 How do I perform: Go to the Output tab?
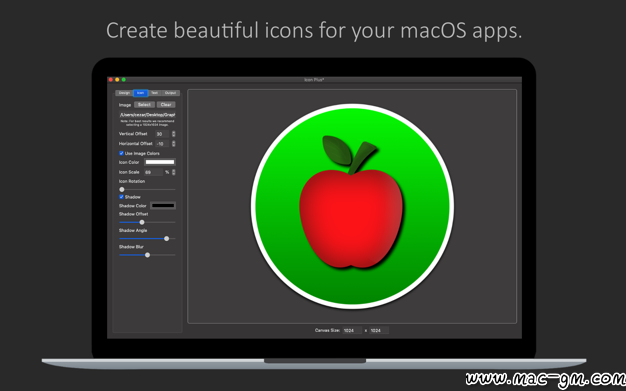pyautogui.click(x=170, y=93)
